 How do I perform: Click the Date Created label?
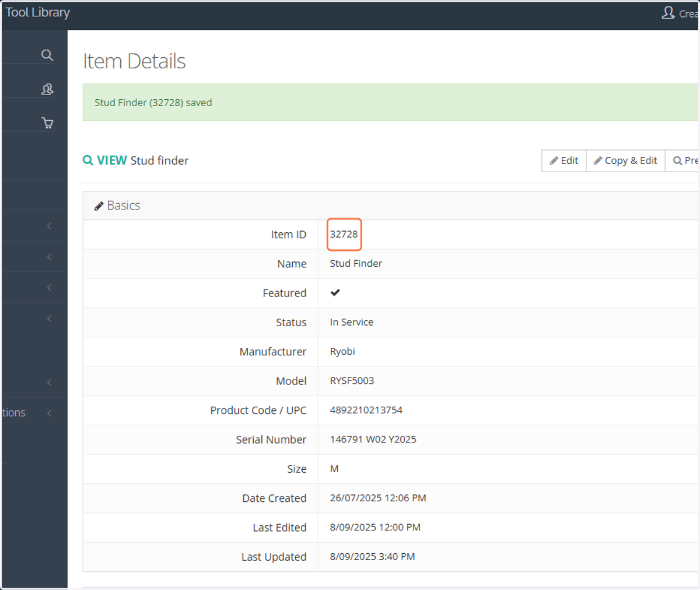click(274, 498)
